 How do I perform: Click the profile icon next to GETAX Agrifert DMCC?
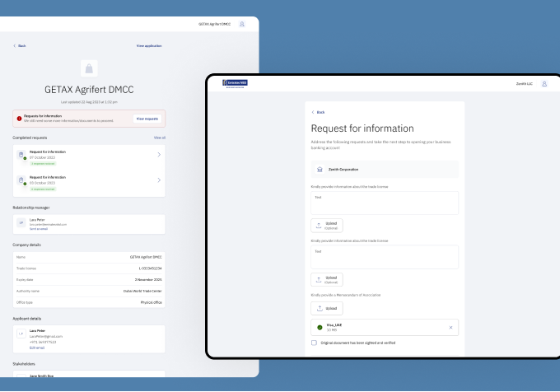pyautogui.click(x=242, y=24)
